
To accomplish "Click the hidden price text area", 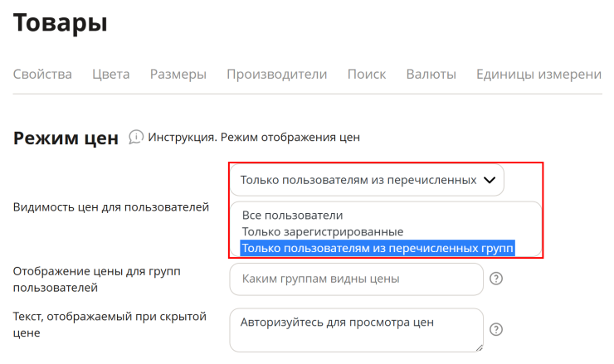I will tap(356, 330).
